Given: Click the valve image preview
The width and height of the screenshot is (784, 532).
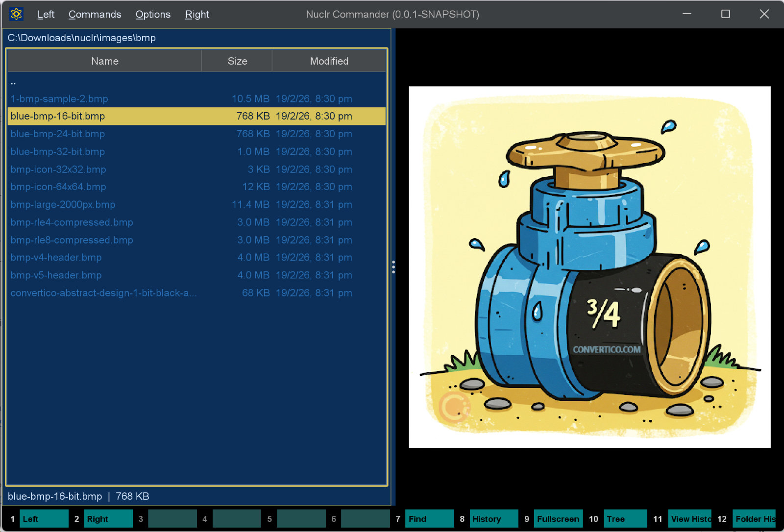Looking at the screenshot, I should point(589,267).
